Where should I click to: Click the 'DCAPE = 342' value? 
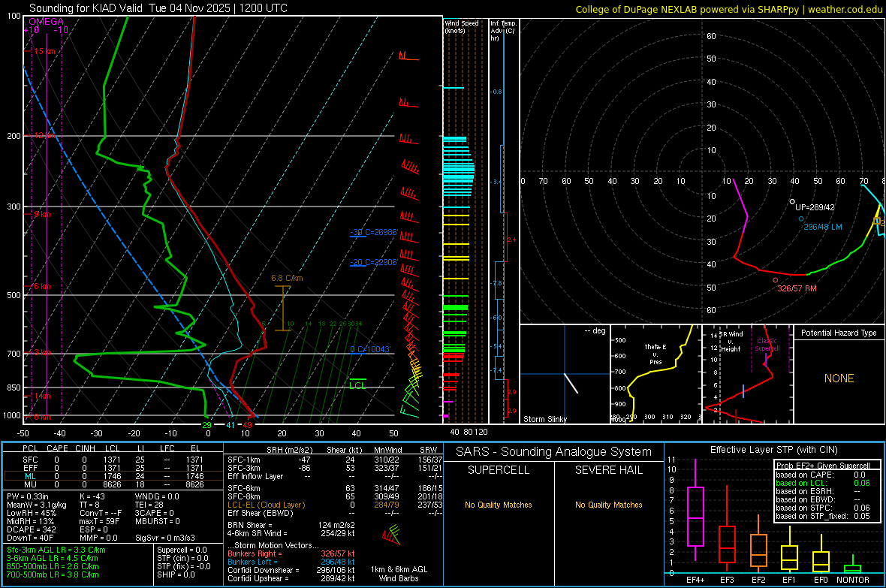31,529
